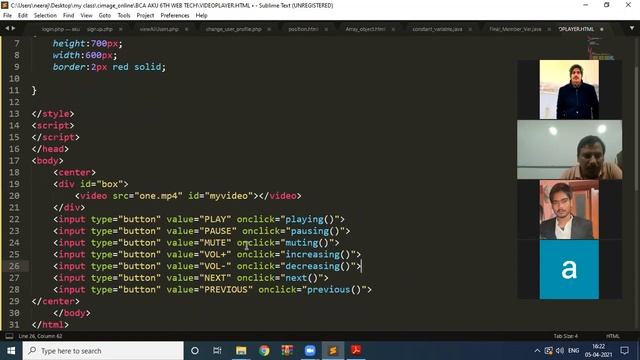Open the HTML syntax selector in status bar
The image size is (640, 360).
coord(613,336)
